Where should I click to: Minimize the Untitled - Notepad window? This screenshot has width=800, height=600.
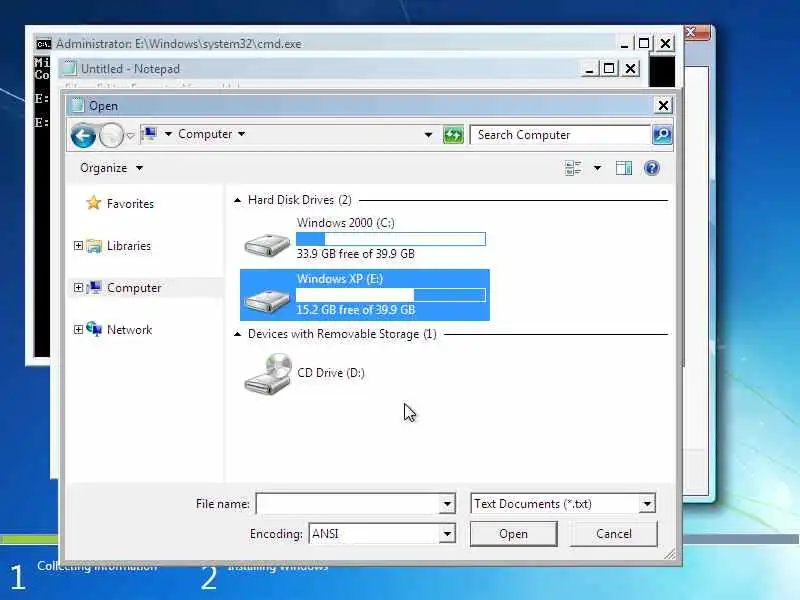[589, 69]
